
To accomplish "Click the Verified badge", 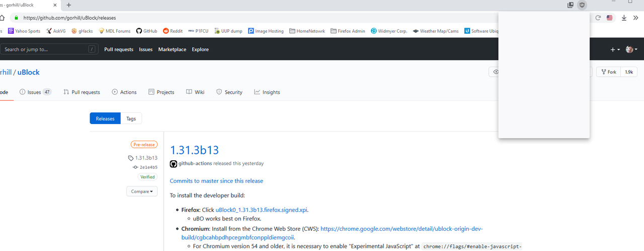I will [x=148, y=177].
